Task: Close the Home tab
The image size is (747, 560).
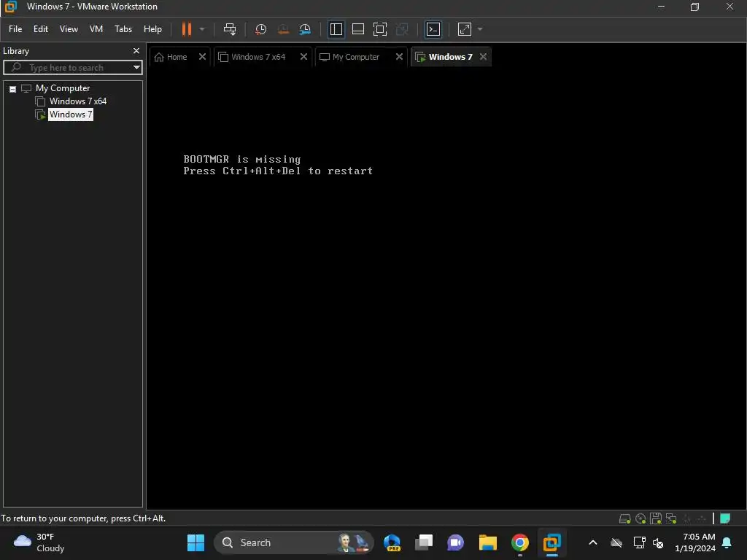Action: click(202, 57)
